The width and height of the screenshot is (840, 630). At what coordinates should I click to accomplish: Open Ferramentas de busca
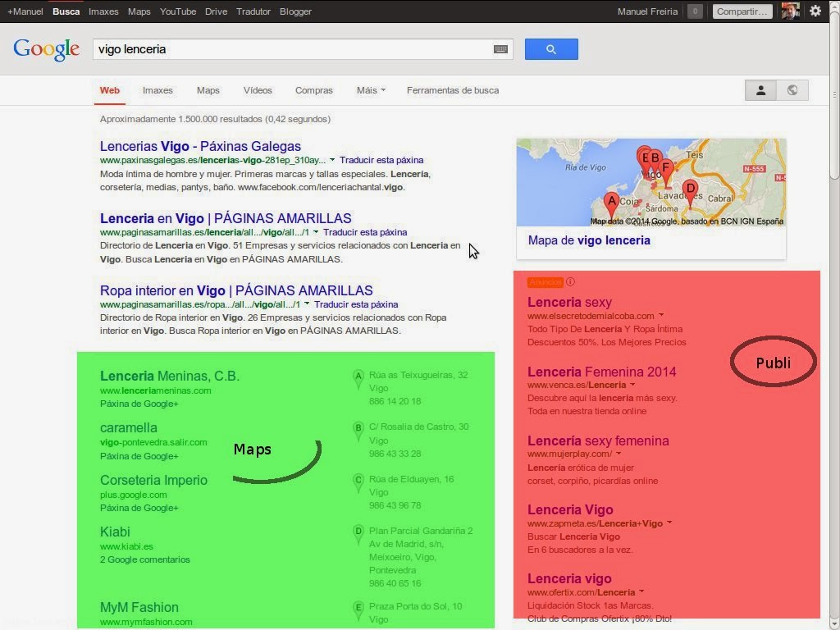pyautogui.click(x=453, y=90)
